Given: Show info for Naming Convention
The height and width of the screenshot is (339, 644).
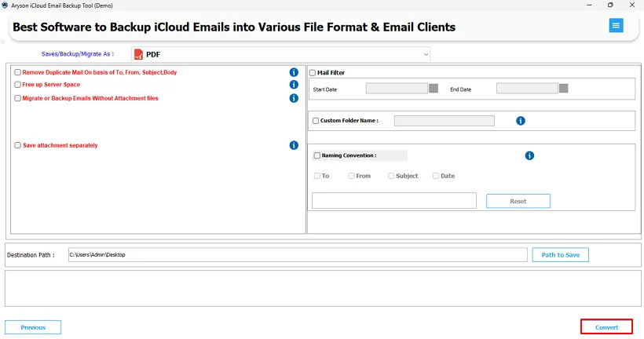Looking at the screenshot, I should click(529, 155).
